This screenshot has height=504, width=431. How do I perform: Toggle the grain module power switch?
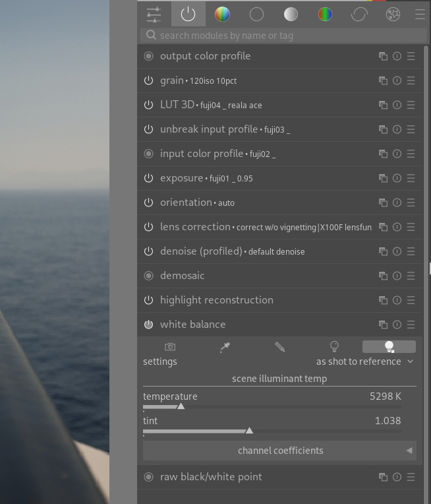(x=148, y=80)
